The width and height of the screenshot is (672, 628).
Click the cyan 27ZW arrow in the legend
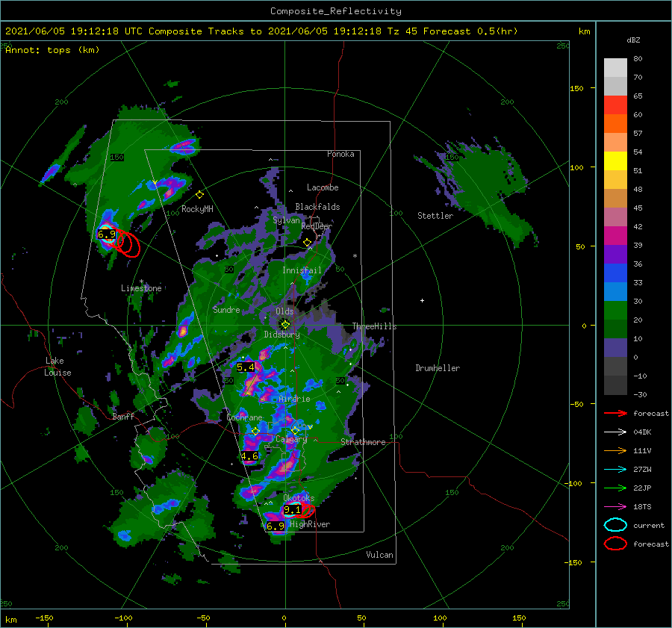click(615, 470)
